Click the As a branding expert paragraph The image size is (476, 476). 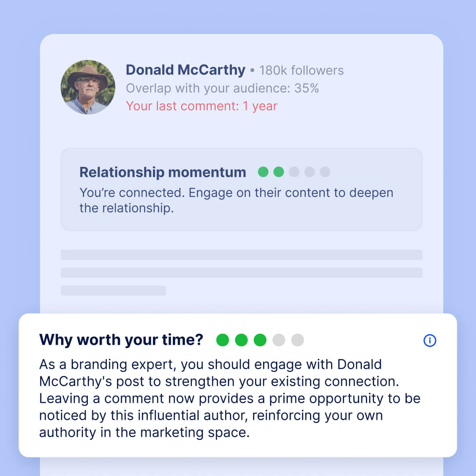(229, 398)
